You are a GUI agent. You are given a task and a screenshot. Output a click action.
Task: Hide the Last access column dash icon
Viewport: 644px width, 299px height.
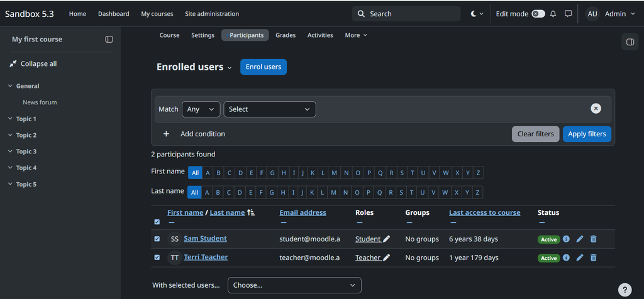pyautogui.click(x=453, y=223)
